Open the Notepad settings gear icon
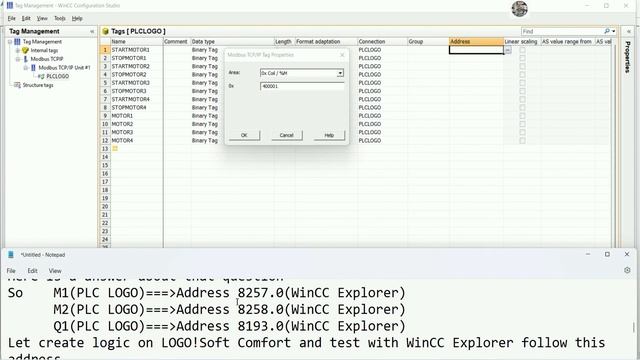This screenshot has height=360, width=640. pyautogui.click(x=627, y=270)
